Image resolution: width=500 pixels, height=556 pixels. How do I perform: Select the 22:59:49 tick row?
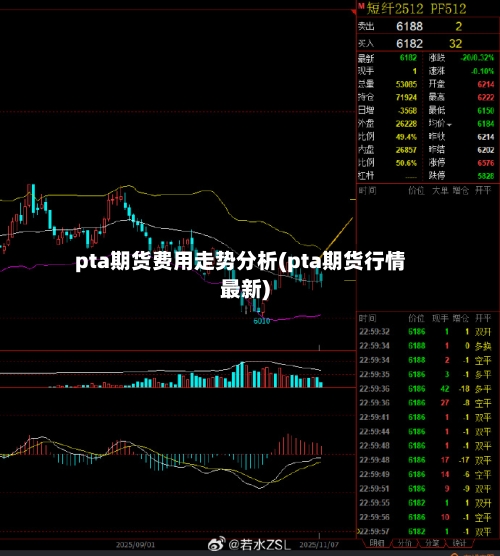point(425,474)
